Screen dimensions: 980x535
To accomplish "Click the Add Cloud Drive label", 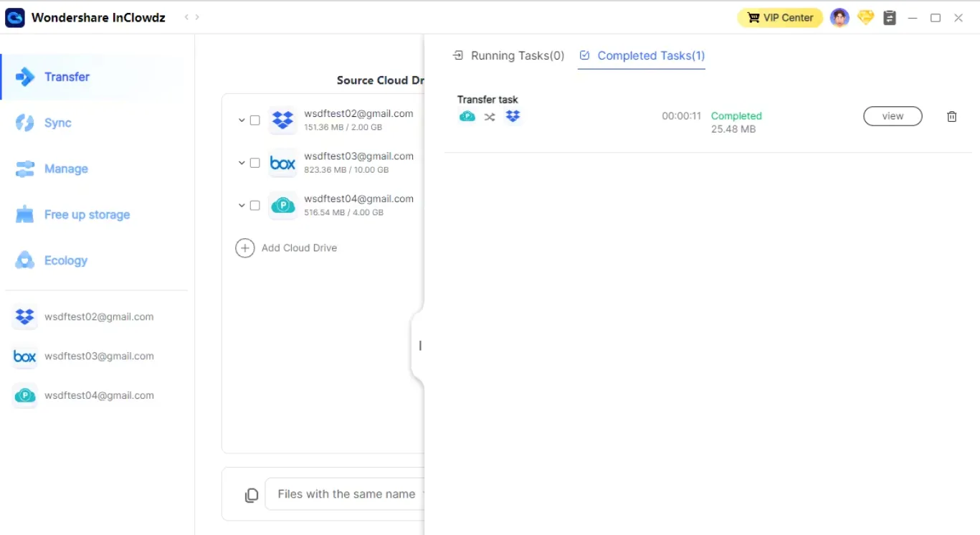I will pos(299,248).
